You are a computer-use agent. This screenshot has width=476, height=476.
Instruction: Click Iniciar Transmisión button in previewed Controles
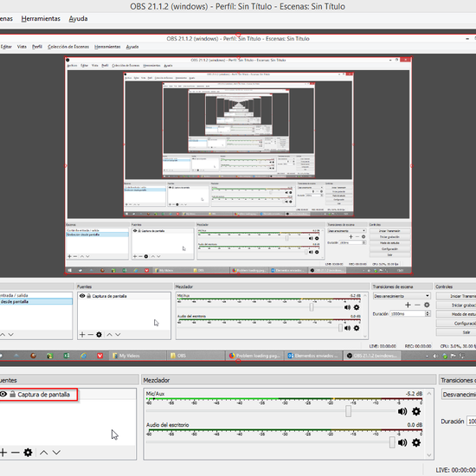tap(456, 296)
